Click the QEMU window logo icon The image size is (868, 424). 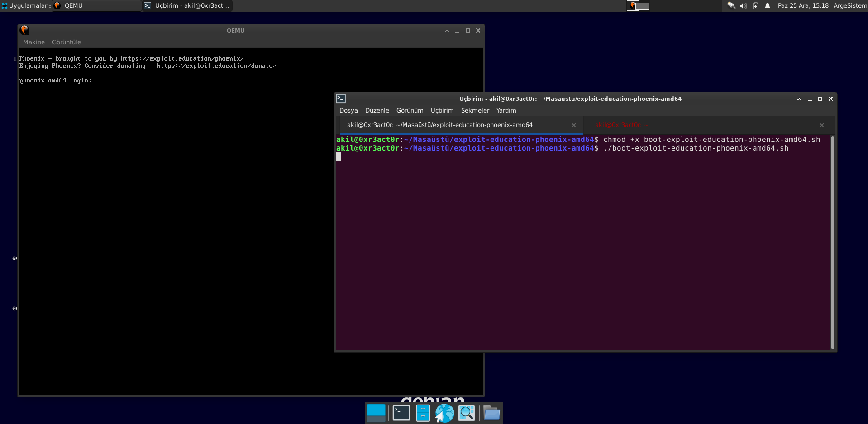[x=24, y=30]
